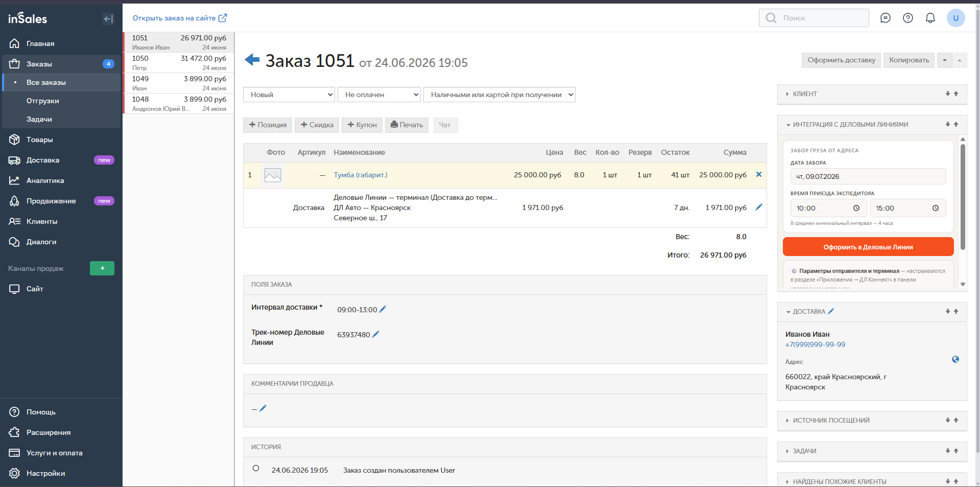Open user avatar U menu
This screenshot has height=487, width=980.
[955, 18]
